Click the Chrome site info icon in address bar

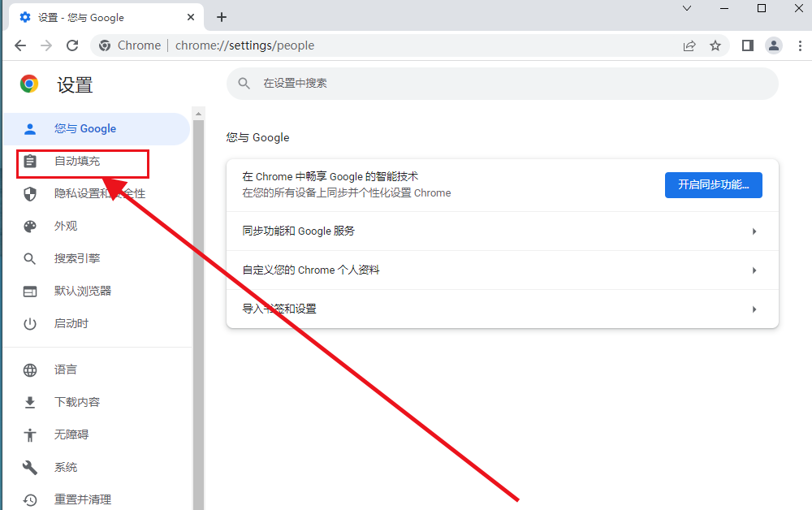105,45
